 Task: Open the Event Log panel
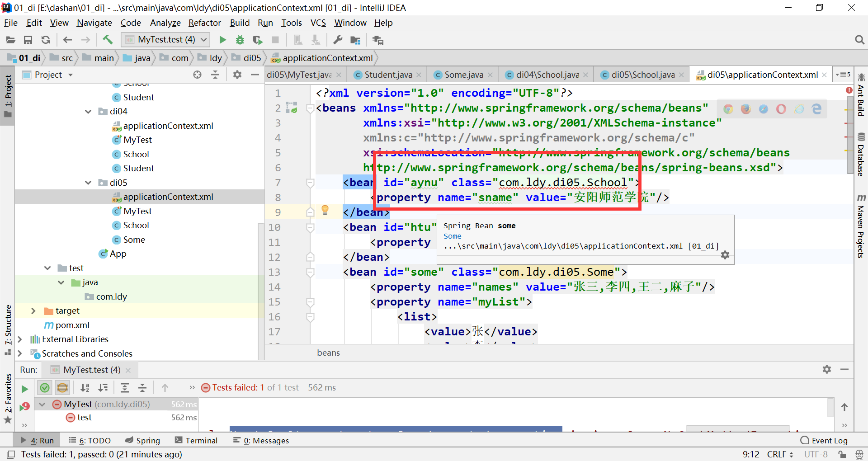[829, 440]
